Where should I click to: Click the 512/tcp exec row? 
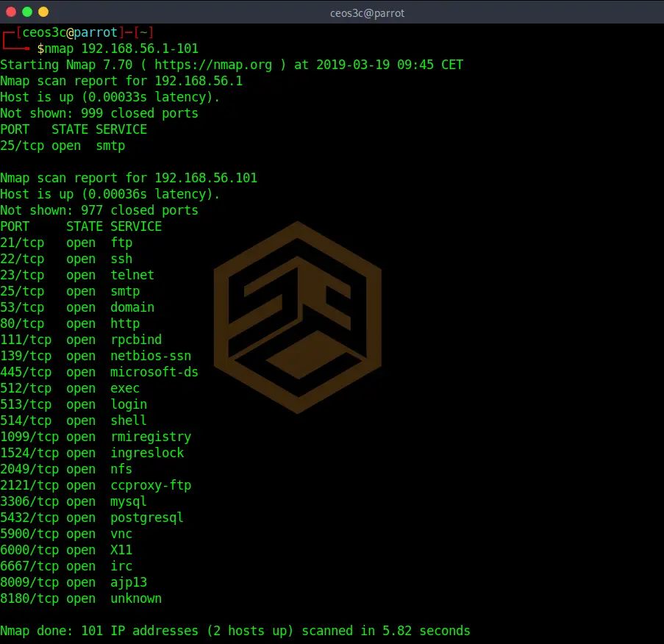pos(70,388)
